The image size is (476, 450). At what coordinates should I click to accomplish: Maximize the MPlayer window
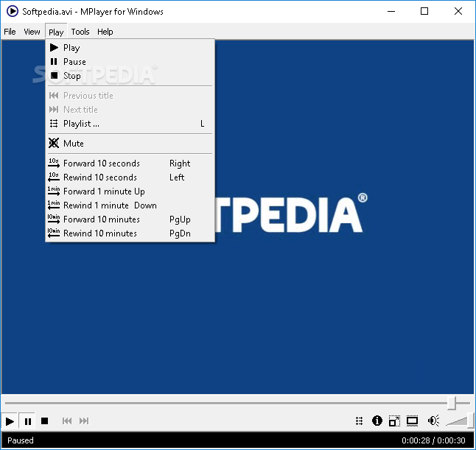click(424, 12)
